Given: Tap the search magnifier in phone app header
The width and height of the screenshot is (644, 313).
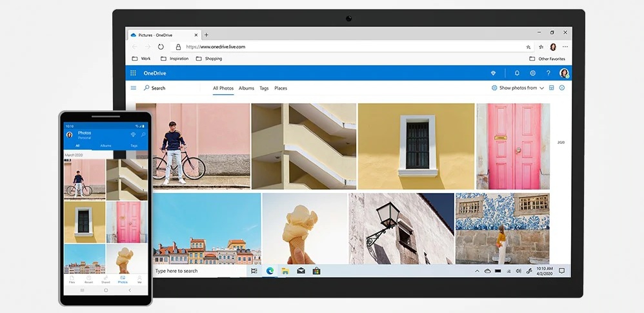Looking at the screenshot, I should (x=143, y=135).
